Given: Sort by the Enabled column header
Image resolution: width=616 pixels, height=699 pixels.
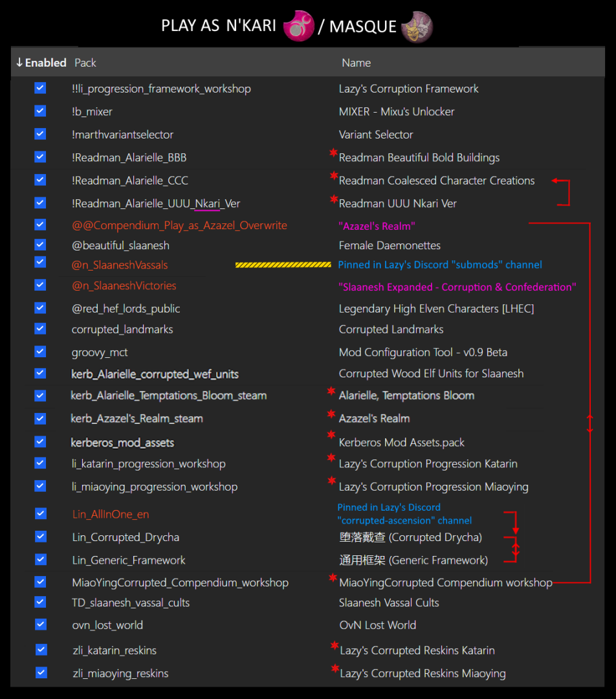Looking at the screenshot, I should pos(41,63).
